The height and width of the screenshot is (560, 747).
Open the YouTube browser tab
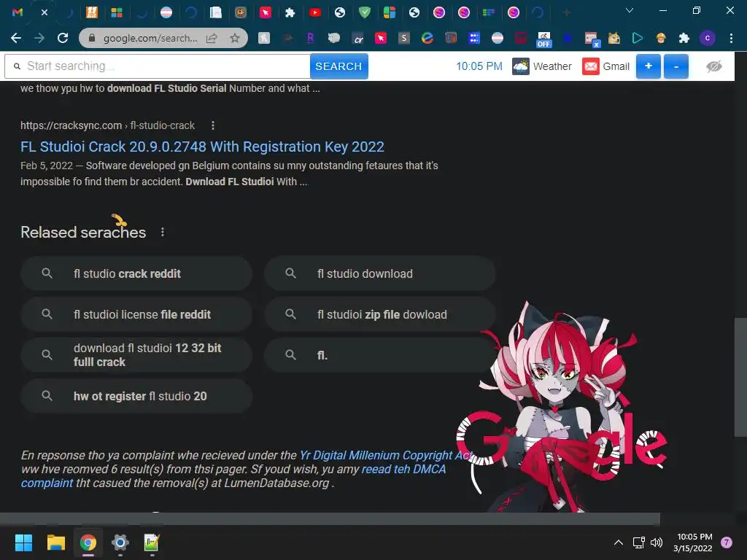coord(315,12)
